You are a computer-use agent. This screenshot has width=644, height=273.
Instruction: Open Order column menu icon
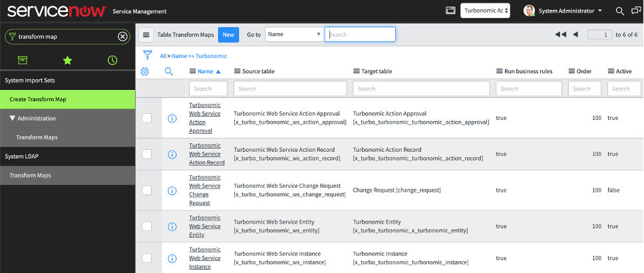571,71
